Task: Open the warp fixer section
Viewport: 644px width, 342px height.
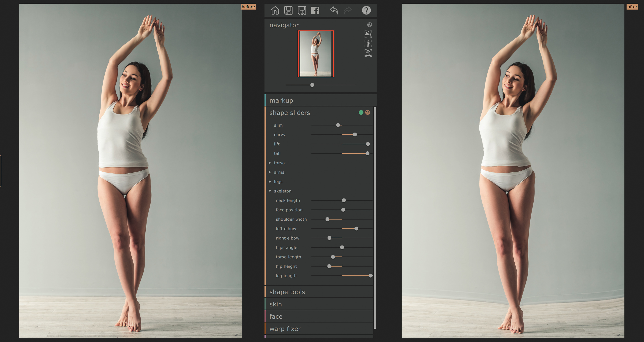Action: 285,329
